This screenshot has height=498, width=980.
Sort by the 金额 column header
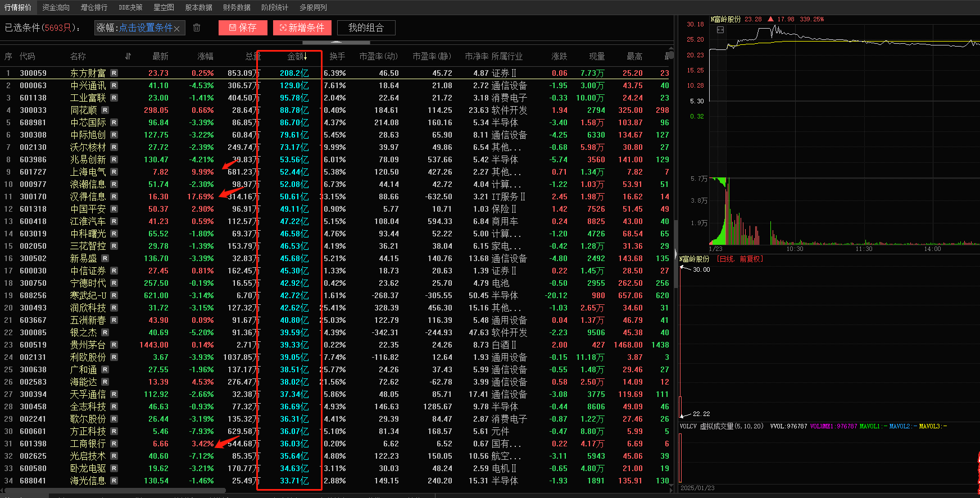tap(296, 56)
